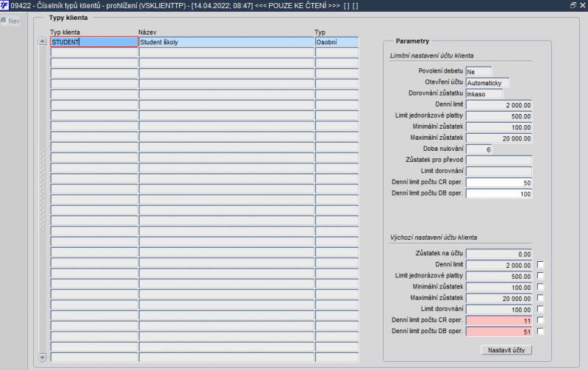588x370 pixels.
Task: Click the Nav sidebar icon
Action: (4, 21)
